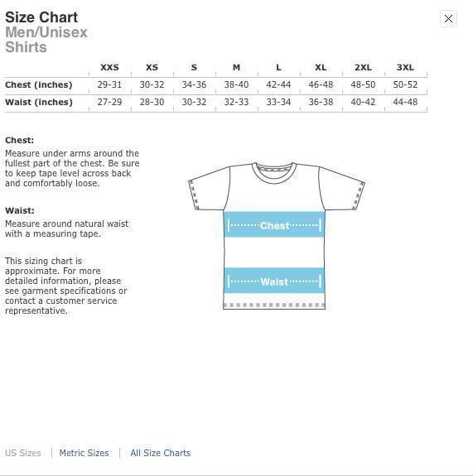Click the Waist (inches) row label
Screen dimensions: 473x476
(x=39, y=102)
